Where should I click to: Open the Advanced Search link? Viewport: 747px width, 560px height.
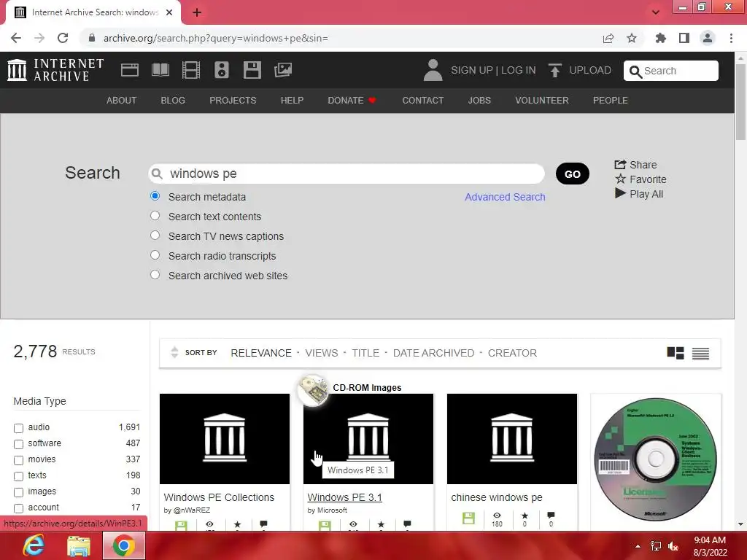[505, 197]
